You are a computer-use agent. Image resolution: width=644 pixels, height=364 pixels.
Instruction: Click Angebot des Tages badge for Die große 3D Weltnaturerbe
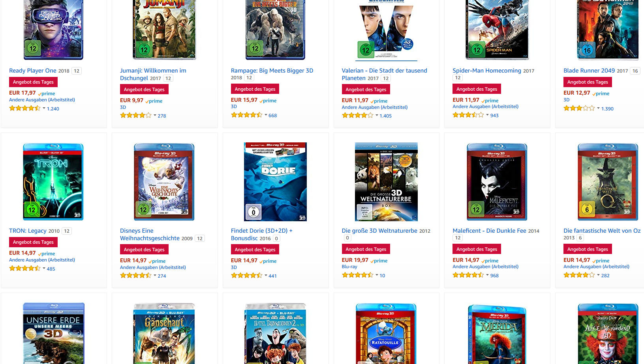tap(366, 249)
